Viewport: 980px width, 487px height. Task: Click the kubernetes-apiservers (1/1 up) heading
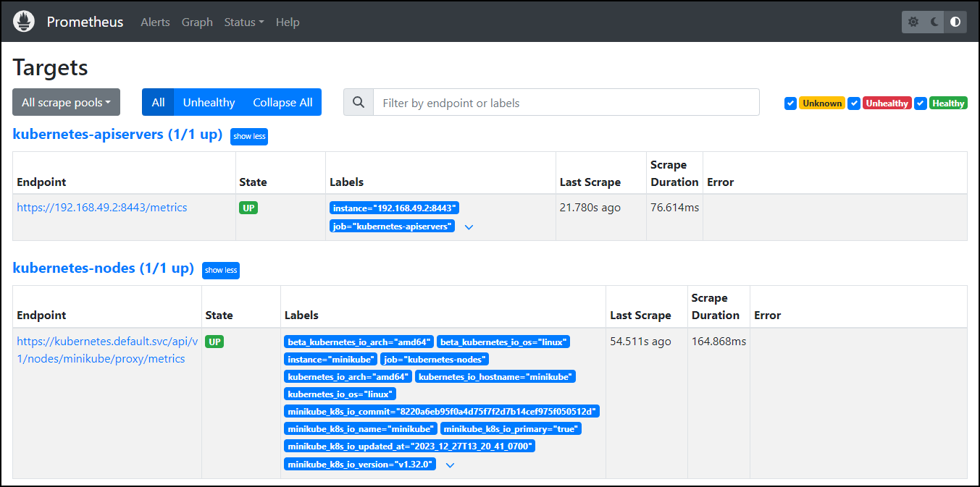coord(117,135)
